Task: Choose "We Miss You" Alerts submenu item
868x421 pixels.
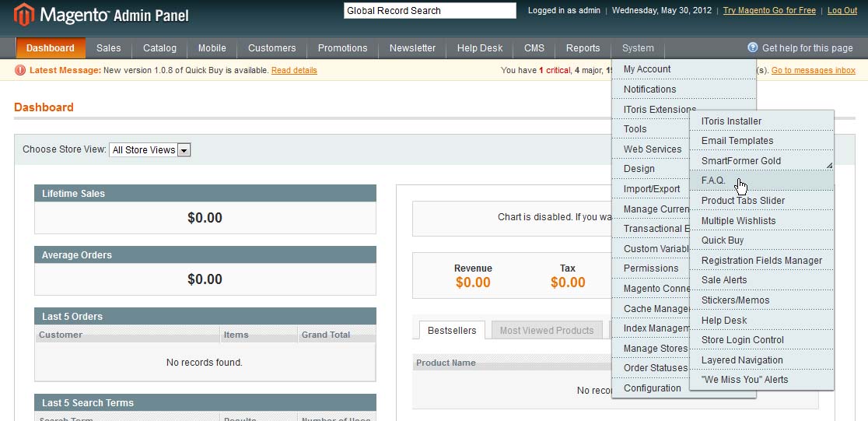Action: [761, 380]
